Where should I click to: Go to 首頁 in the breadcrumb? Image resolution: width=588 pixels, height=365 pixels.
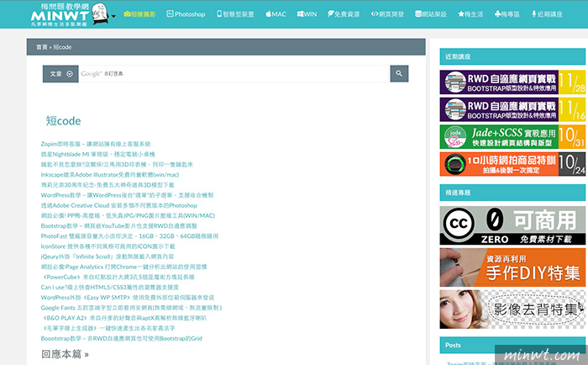(x=42, y=47)
